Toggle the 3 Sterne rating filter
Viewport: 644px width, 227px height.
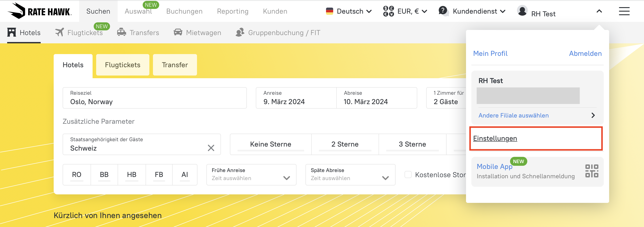click(412, 144)
